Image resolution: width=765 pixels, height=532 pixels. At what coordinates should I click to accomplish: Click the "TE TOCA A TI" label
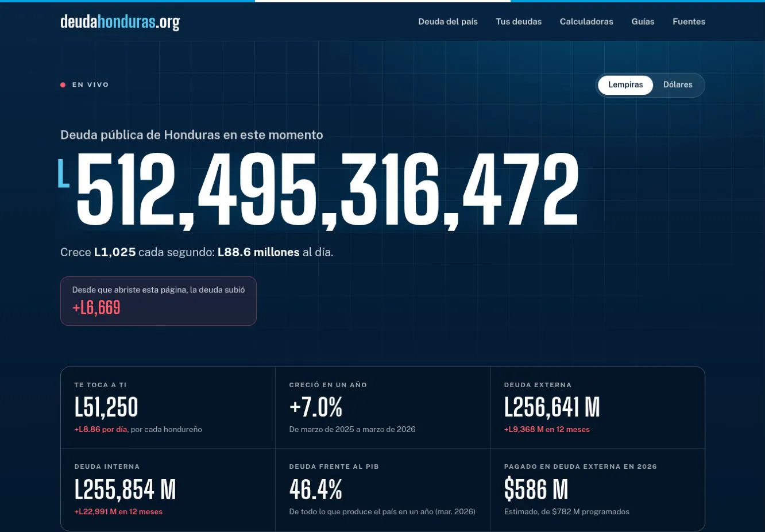click(101, 385)
